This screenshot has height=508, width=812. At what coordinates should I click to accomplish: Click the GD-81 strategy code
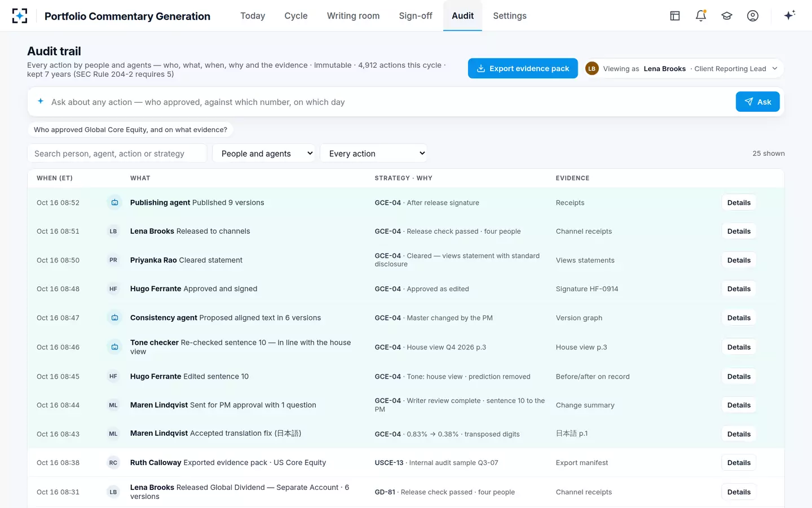pyautogui.click(x=385, y=492)
